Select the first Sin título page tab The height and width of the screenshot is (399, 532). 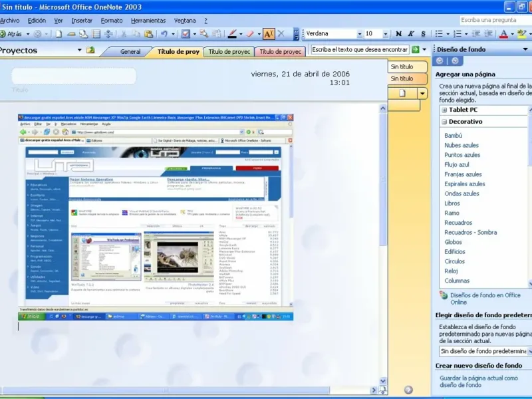[408, 67]
